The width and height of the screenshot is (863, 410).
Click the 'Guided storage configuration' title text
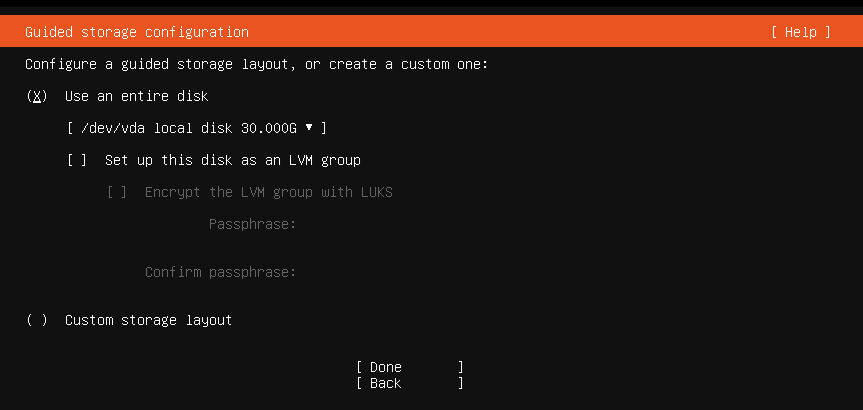(137, 32)
